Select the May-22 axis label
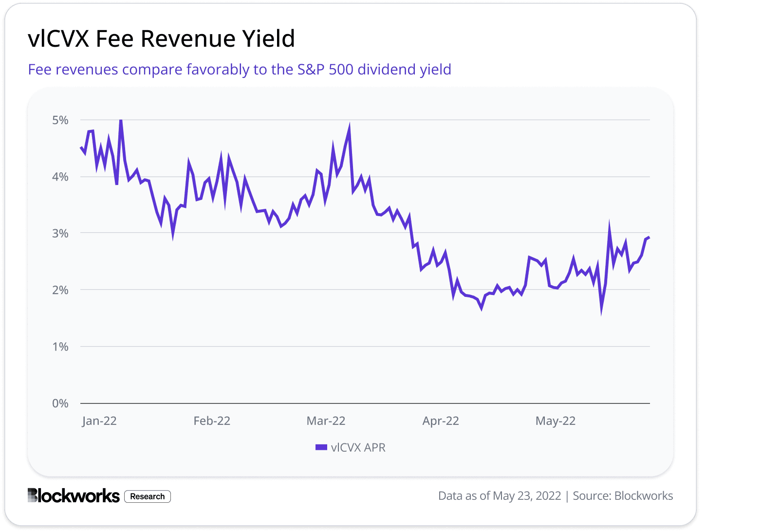 tap(556, 421)
